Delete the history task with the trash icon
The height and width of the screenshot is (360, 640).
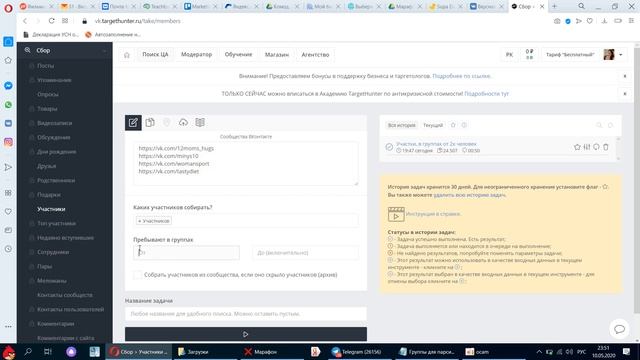coord(606,147)
